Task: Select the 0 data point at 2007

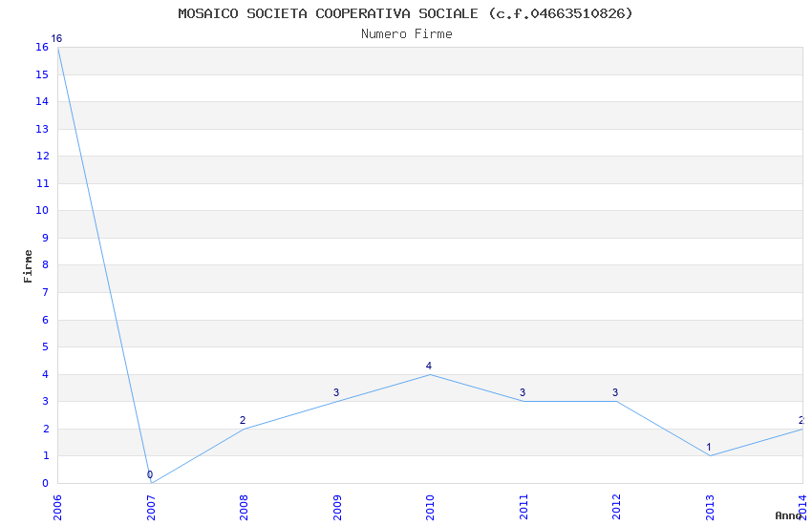Action: point(150,474)
